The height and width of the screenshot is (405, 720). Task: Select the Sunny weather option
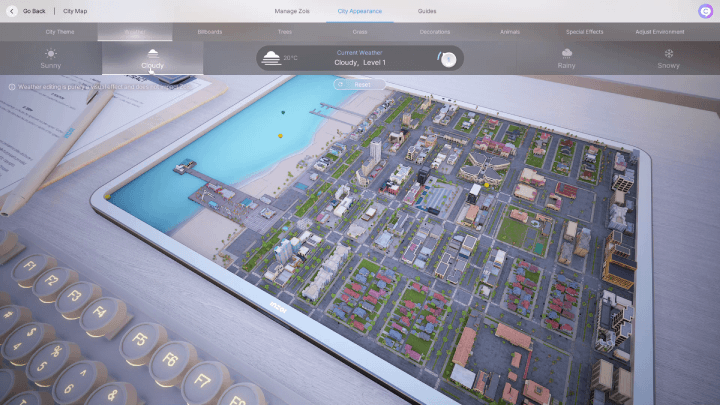(50, 58)
